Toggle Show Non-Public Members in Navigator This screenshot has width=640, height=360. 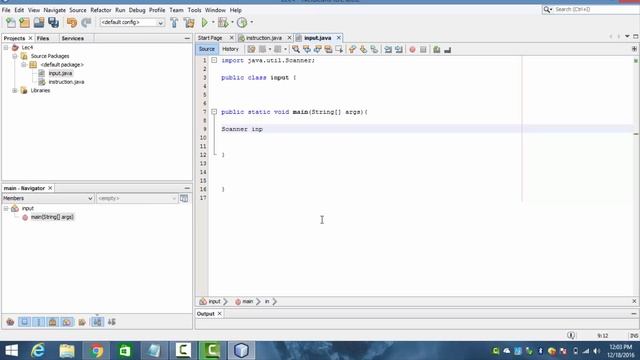tap(53, 322)
